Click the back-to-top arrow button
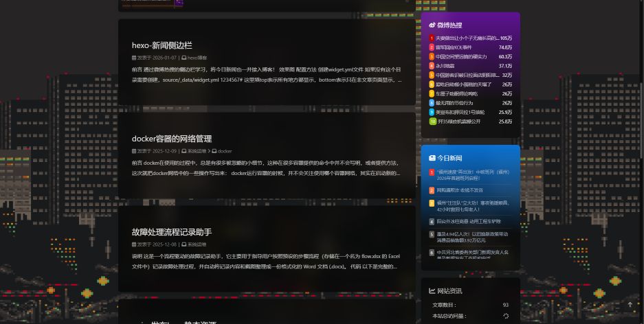 pyautogui.click(x=630, y=304)
